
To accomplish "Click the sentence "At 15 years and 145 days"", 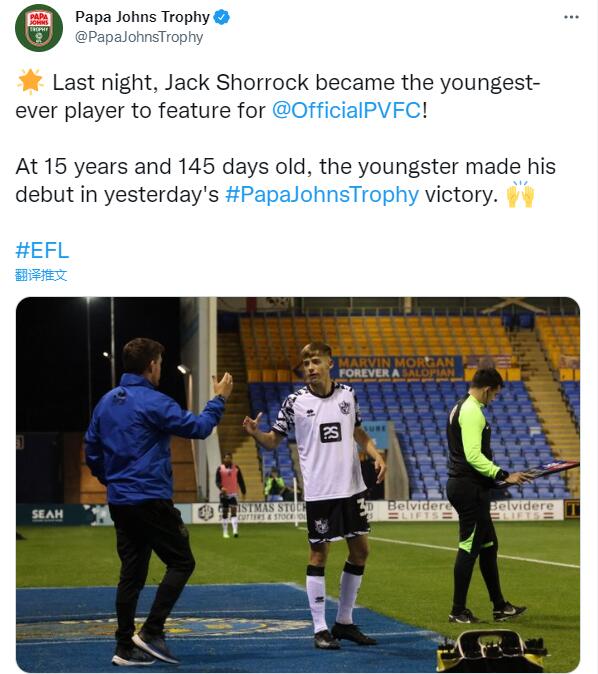I will click(x=285, y=181).
